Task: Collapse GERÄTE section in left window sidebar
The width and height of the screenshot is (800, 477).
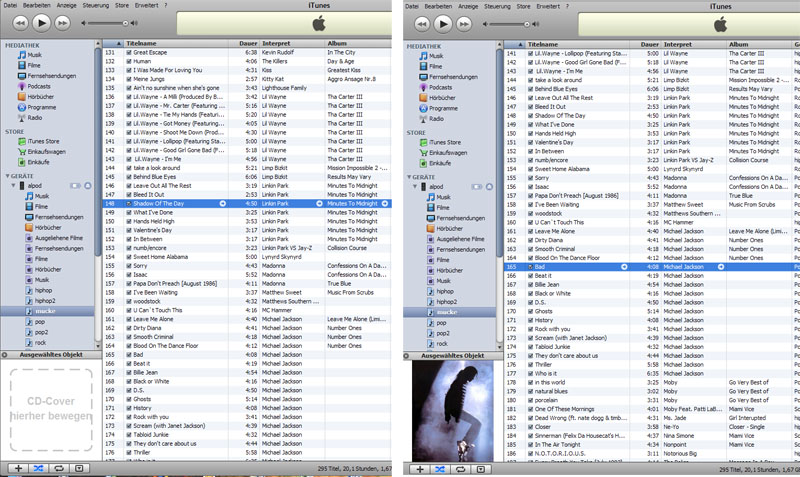Action: 7,176
